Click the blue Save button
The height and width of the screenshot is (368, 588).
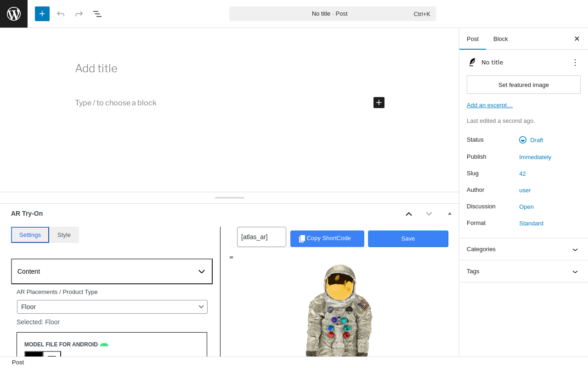coord(408,238)
